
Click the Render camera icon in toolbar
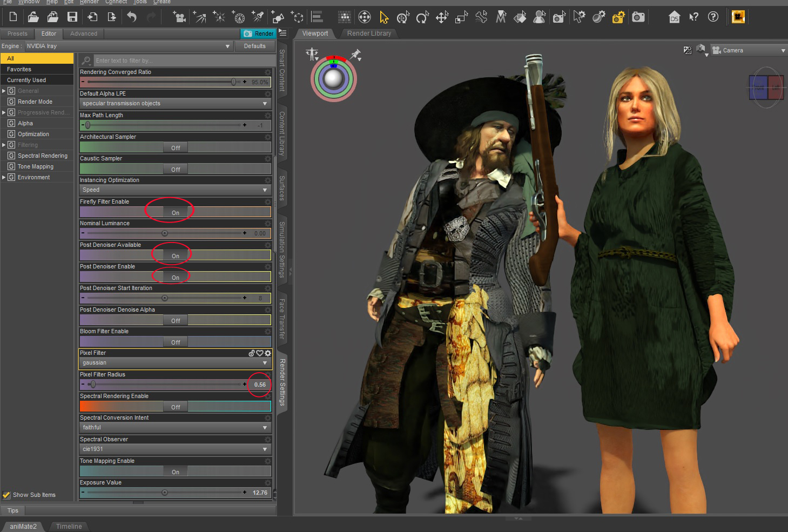(638, 17)
